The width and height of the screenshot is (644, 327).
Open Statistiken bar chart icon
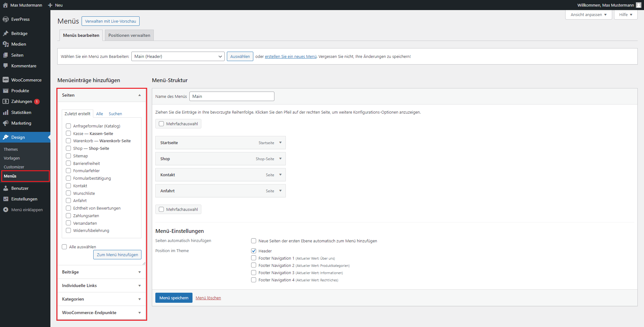[x=6, y=112]
